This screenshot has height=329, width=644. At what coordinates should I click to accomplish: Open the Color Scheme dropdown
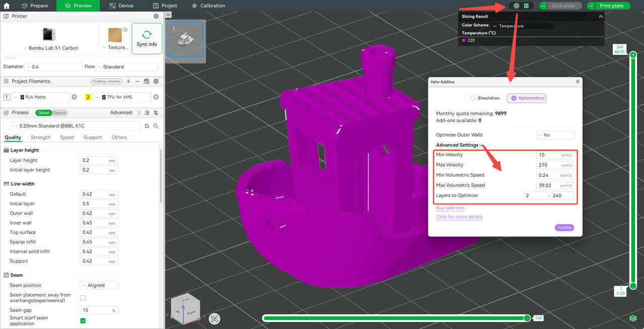tap(522, 26)
